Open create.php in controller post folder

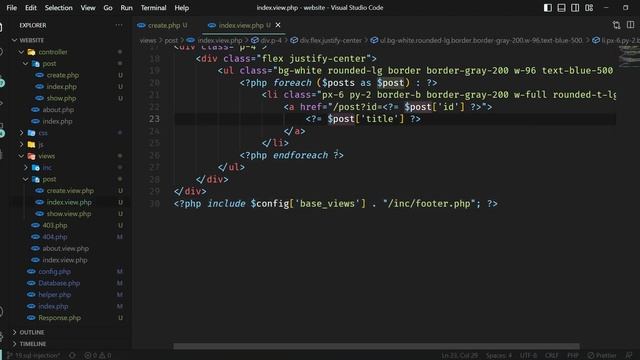point(62,75)
